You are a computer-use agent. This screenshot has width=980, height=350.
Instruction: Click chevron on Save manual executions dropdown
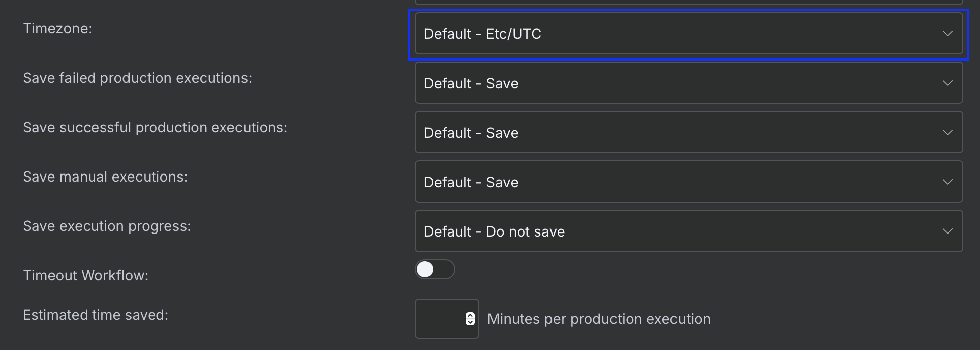pos(947,182)
